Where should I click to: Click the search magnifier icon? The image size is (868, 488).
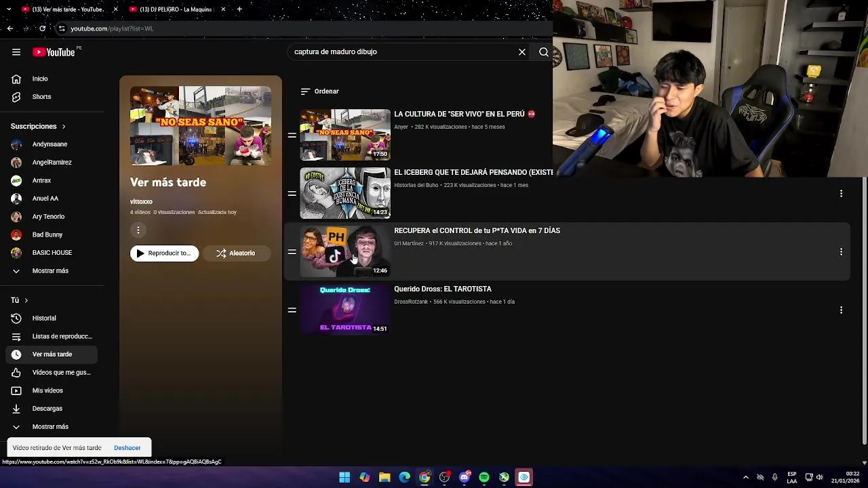tap(544, 52)
